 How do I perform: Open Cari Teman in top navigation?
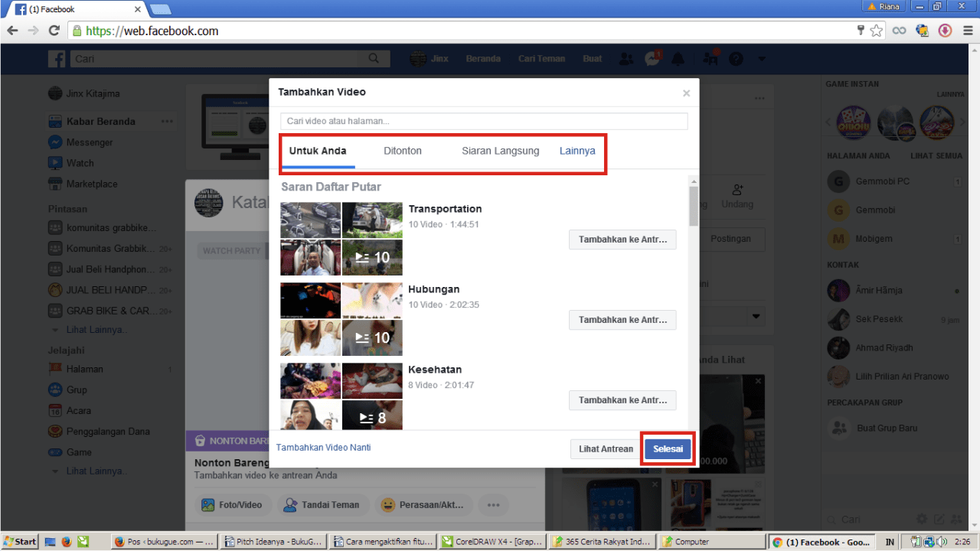click(541, 59)
